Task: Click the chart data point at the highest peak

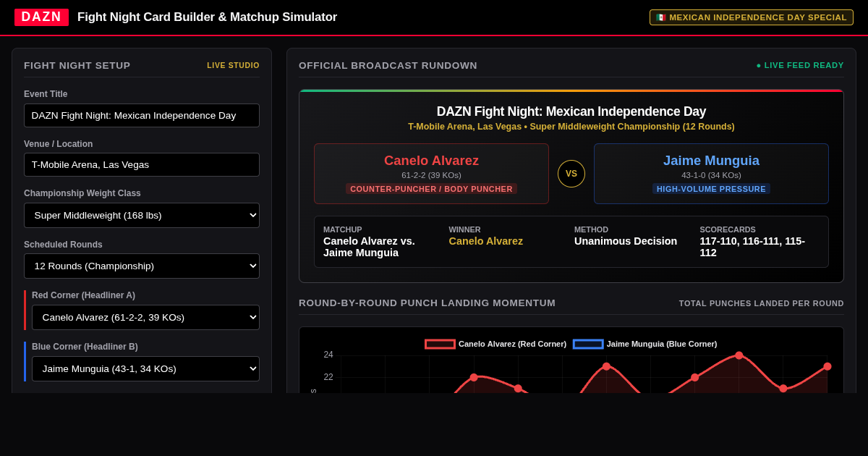Action: tap(739, 355)
